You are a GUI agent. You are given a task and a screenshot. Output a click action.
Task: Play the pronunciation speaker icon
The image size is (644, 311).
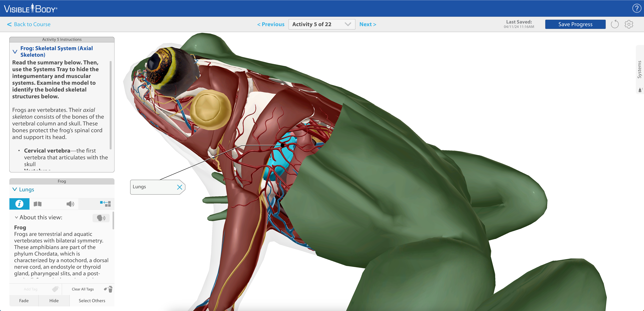(x=70, y=204)
